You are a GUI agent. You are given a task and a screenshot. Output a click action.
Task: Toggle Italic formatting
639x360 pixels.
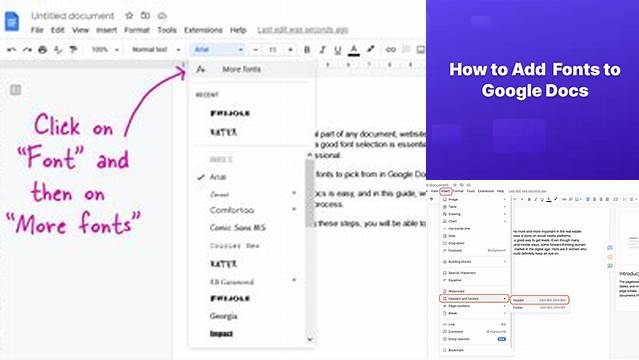click(322, 50)
